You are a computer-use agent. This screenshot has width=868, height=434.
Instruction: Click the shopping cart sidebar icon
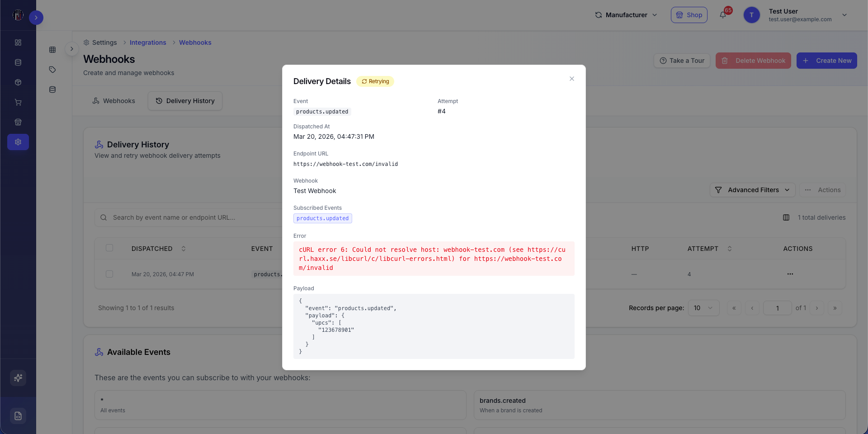[x=18, y=102]
